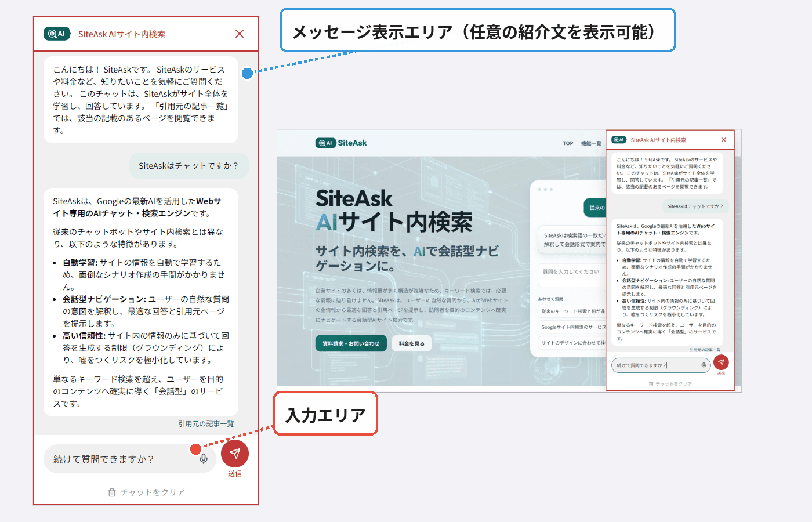Click the 資料請求・お問い合わせ button on the website

pyautogui.click(x=351, y=343)
